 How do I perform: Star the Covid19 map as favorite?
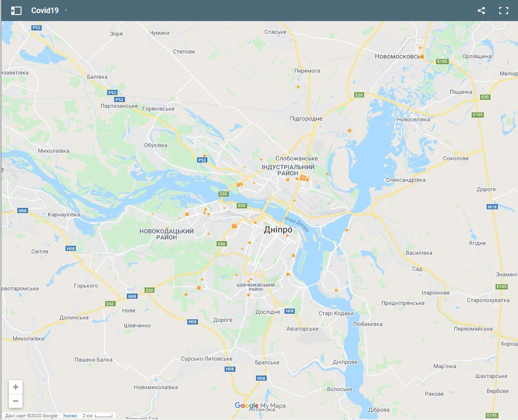coord(66,10)
